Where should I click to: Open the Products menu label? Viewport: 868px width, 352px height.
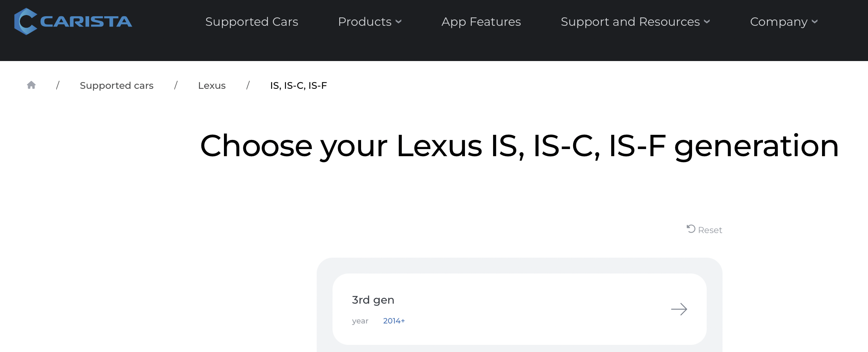pos(365,22)
